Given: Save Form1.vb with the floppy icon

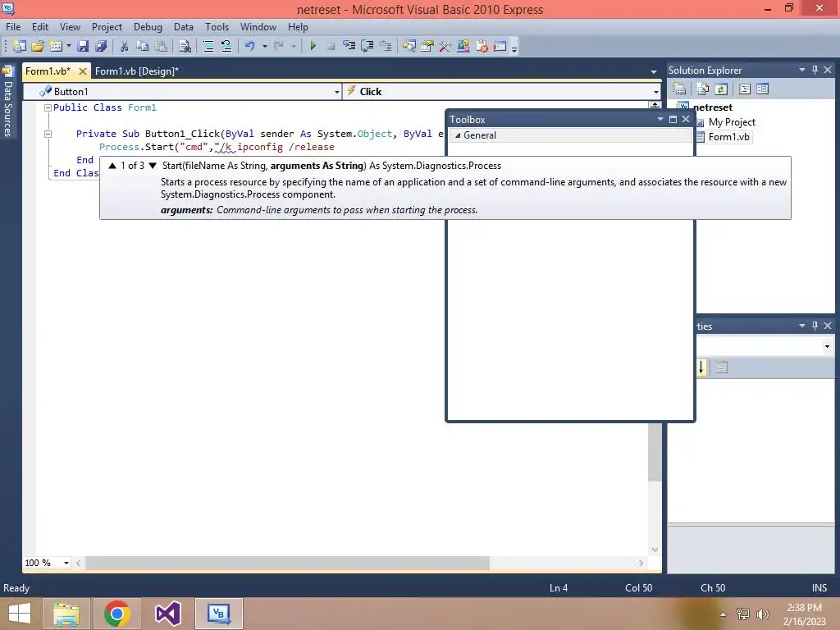Looking at the screenshot, I should point(83,46).
